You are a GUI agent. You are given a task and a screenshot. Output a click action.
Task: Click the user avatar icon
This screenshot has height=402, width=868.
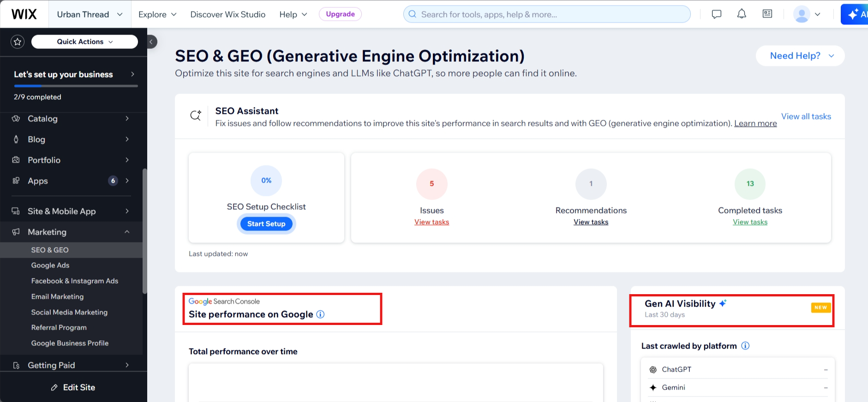point(802,14)
